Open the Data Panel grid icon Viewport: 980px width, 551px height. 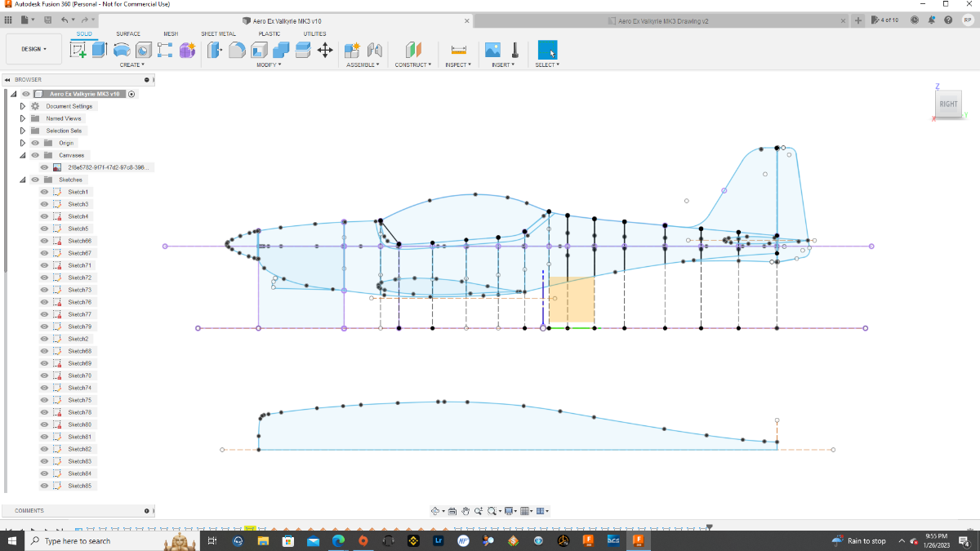coord(9,20)
